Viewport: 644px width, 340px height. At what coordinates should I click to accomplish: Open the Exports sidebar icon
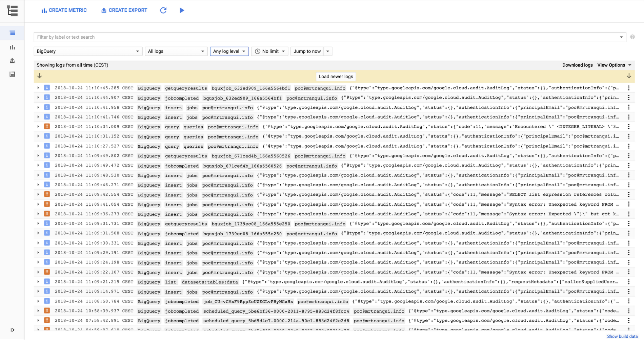click(12, 61)
